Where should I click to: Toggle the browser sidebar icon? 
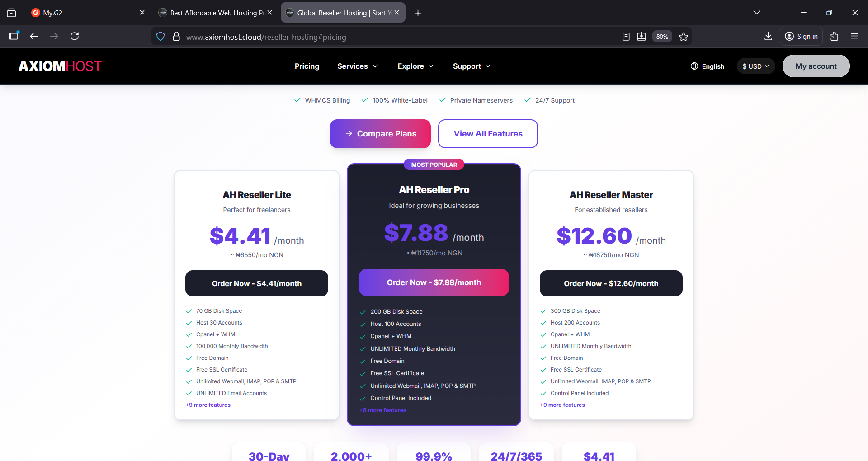tap(14, 36)
